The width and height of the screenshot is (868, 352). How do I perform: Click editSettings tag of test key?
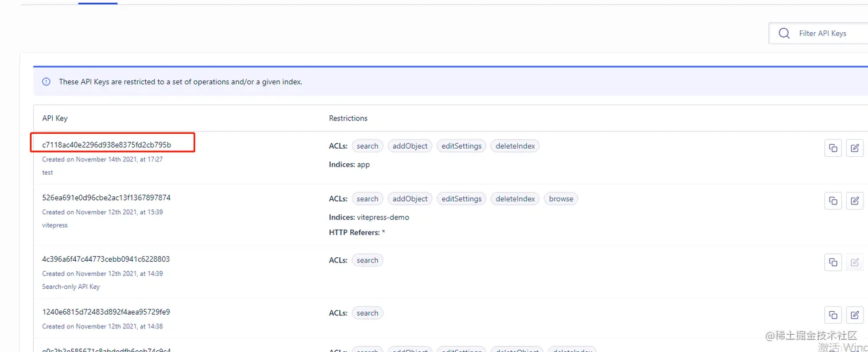click(462, 146)
